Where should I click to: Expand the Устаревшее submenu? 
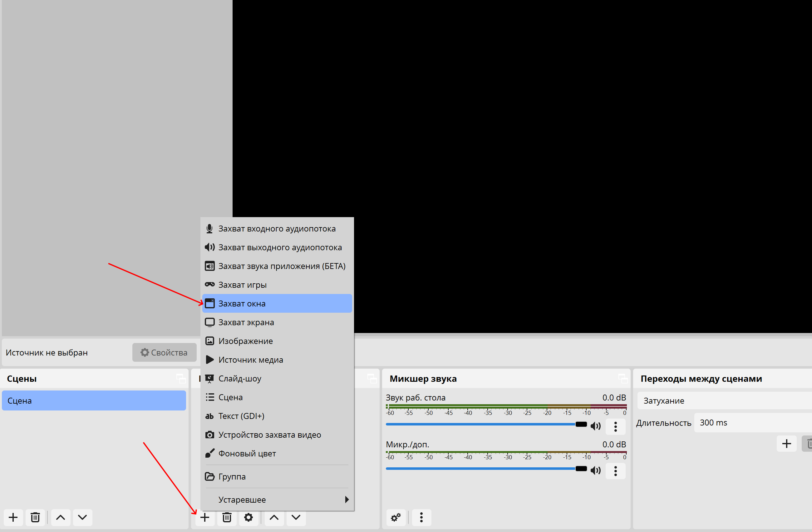[x=277, y=500]
